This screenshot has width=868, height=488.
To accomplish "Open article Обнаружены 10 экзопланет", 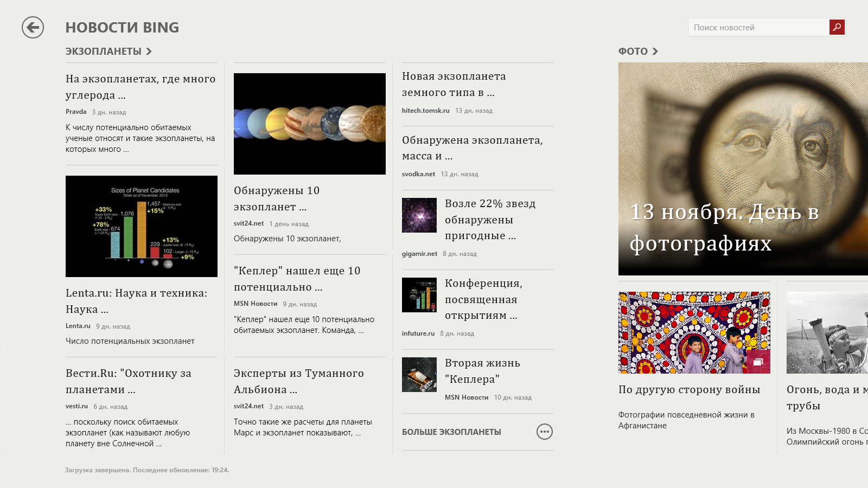I will [277, 198].
